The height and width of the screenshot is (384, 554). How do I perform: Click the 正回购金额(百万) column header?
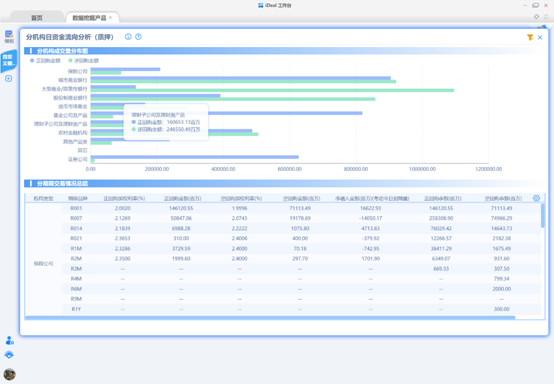pos(183,199)
